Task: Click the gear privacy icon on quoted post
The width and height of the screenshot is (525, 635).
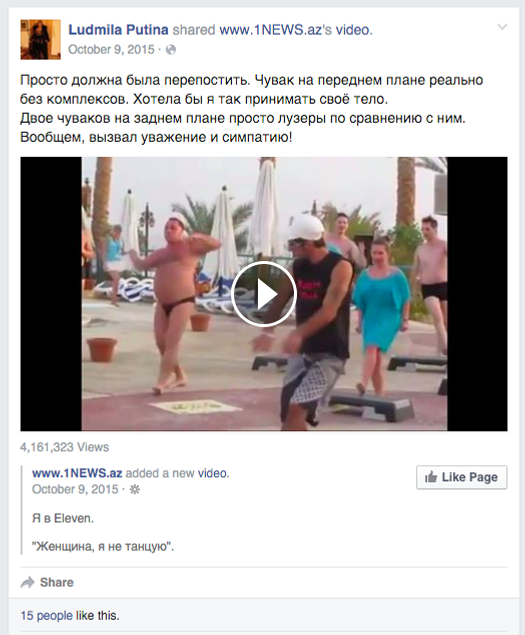Action: (134, 490)
